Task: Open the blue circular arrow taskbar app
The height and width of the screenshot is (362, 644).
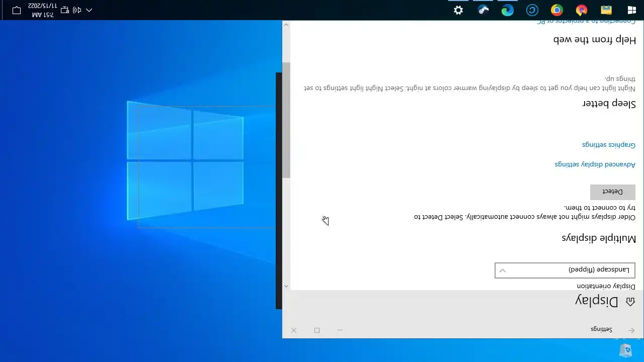Action: [532, 10]
